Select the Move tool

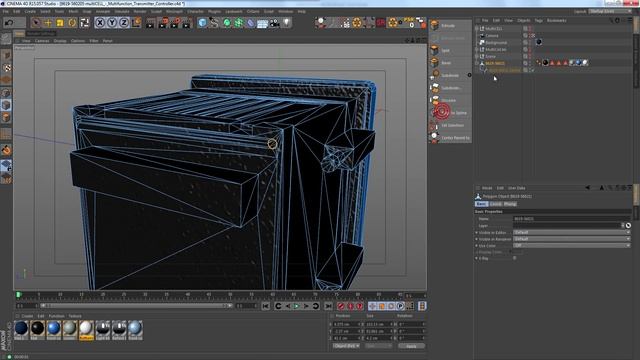point(48,23)
